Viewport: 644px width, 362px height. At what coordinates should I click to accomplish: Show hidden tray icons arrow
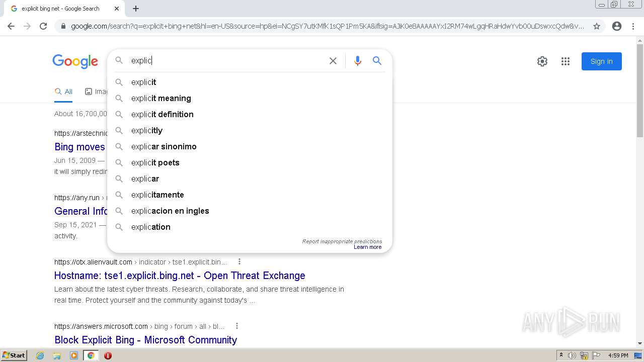[x=561, y=355]
